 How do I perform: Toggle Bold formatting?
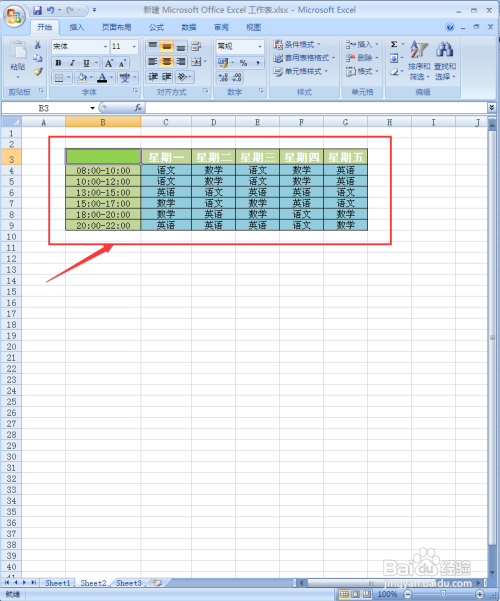(x=59, y=63)
